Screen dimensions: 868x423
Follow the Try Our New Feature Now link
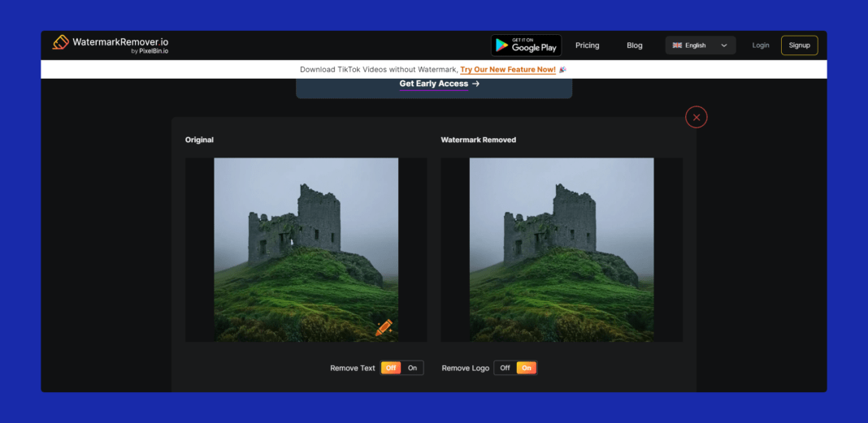point(508,70)
